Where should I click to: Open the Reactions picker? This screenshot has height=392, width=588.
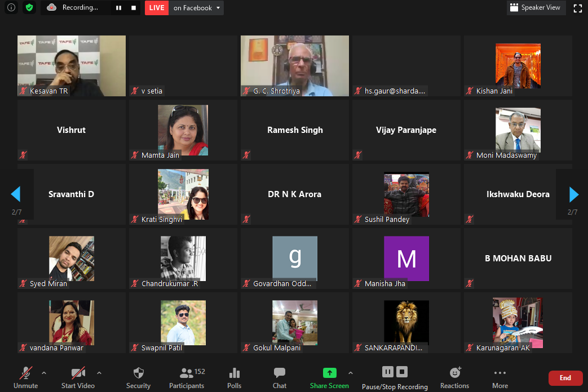(x=454, y=378)
